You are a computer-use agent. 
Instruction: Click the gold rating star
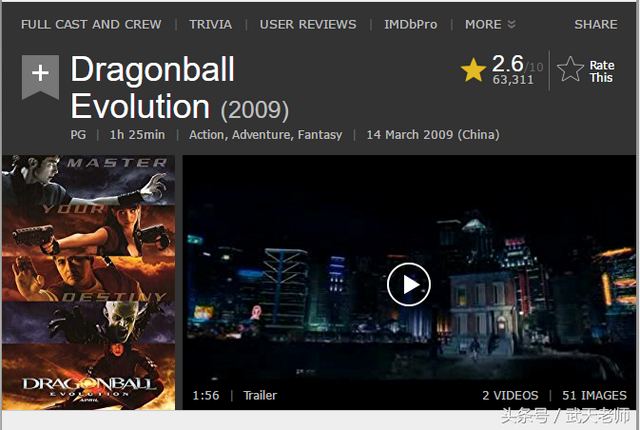473,70
